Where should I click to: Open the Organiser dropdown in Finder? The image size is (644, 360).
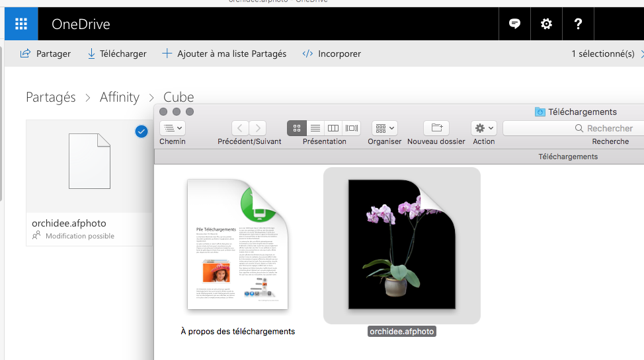pos(384,128)
